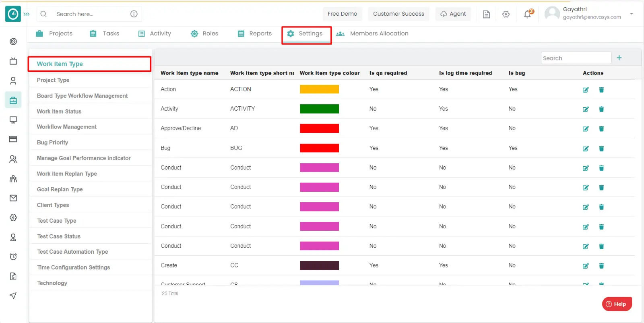Edit the Create work item type
Screen dimensions: 644x323
(x=586, y=266)
